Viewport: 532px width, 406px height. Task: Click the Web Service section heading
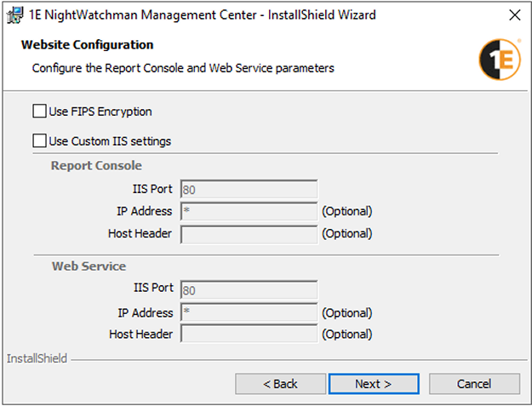89,266
